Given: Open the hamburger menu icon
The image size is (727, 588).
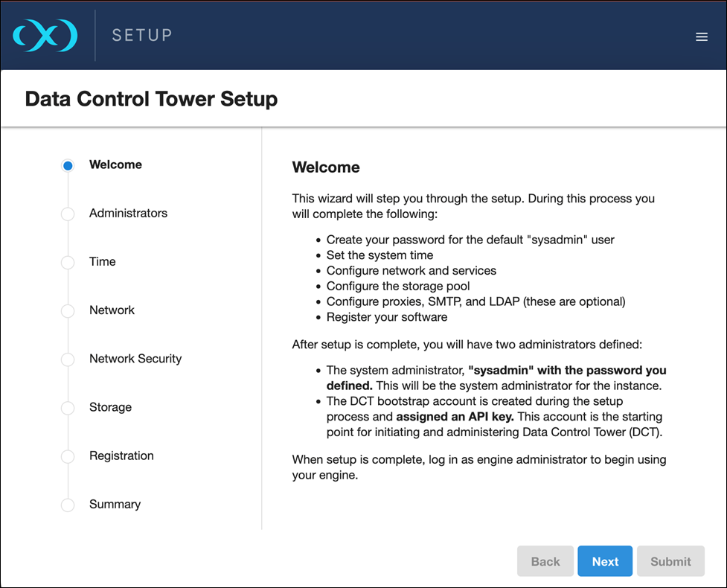Looking at the screenshot, I should pos(701,36).
